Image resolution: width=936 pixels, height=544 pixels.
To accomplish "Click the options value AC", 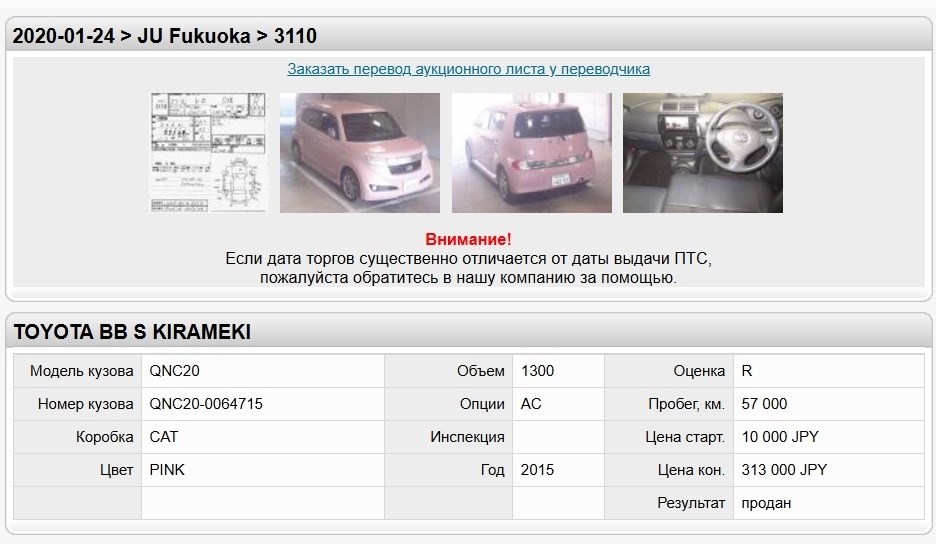I will tap(531, 404).
